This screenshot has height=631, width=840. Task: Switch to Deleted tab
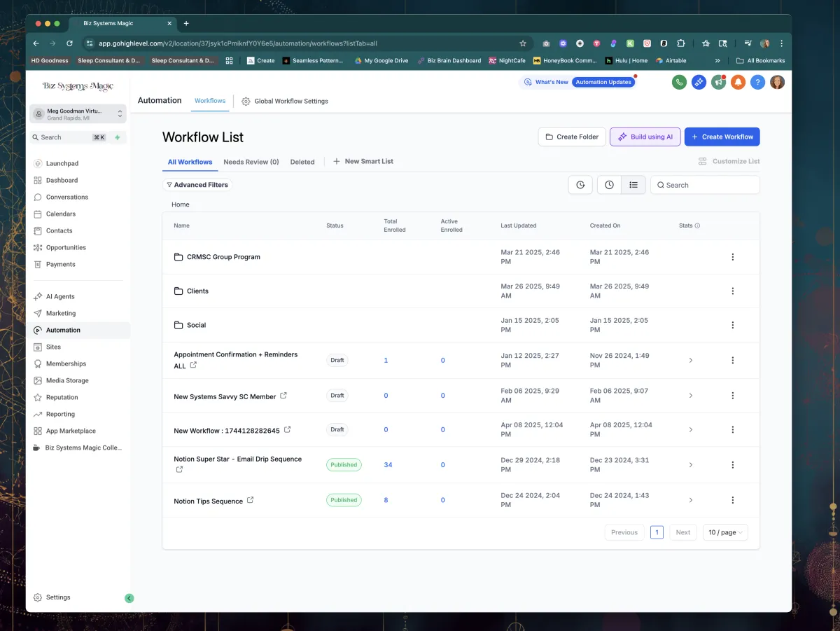(302, 162)
